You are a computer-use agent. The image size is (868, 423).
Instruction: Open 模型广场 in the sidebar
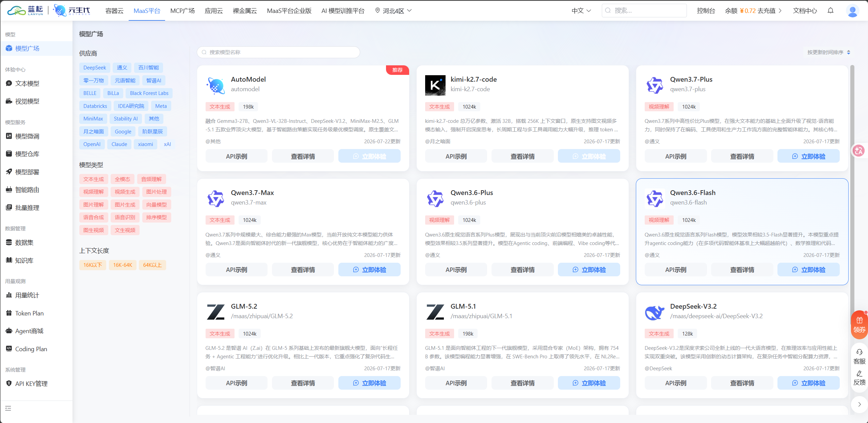(x=36, y=48)
